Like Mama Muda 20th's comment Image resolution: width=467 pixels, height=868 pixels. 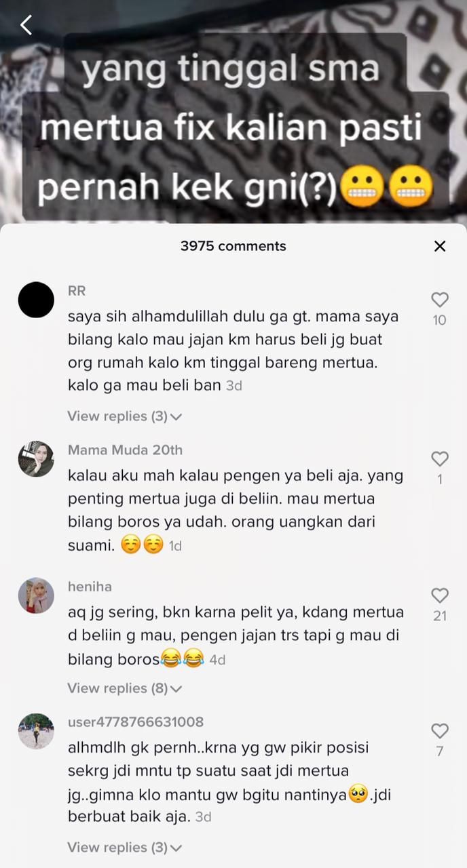coord(440,459)
